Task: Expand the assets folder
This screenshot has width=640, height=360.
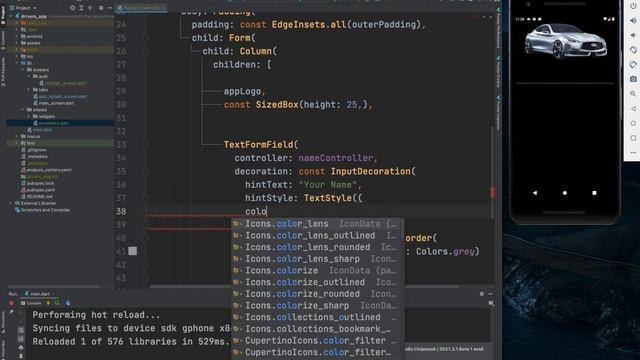Action: (17, 43)
